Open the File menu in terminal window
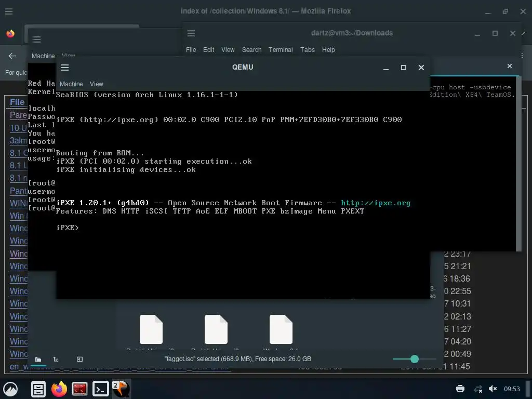The width and height of the screenshot is (532, 399). click(191, 49)
